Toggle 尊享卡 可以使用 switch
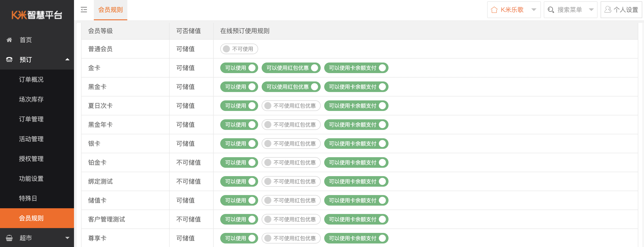The image size is (644, 247). click(x=239, y=238)
